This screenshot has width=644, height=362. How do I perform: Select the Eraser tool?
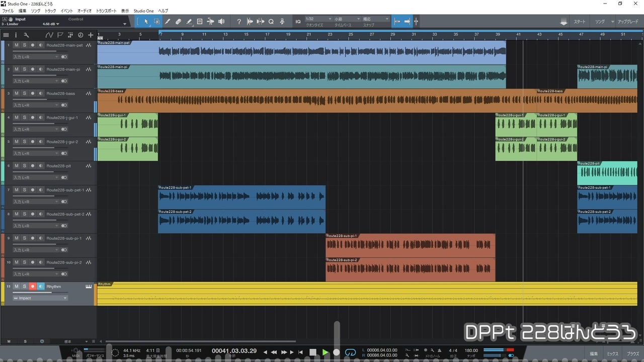[x=178, y=22]
